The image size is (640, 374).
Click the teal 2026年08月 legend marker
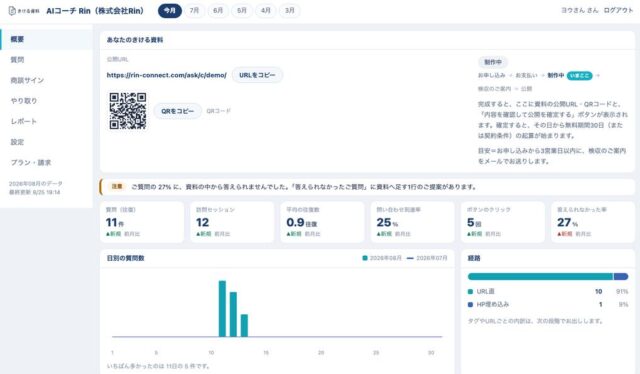tap(365, 258)
